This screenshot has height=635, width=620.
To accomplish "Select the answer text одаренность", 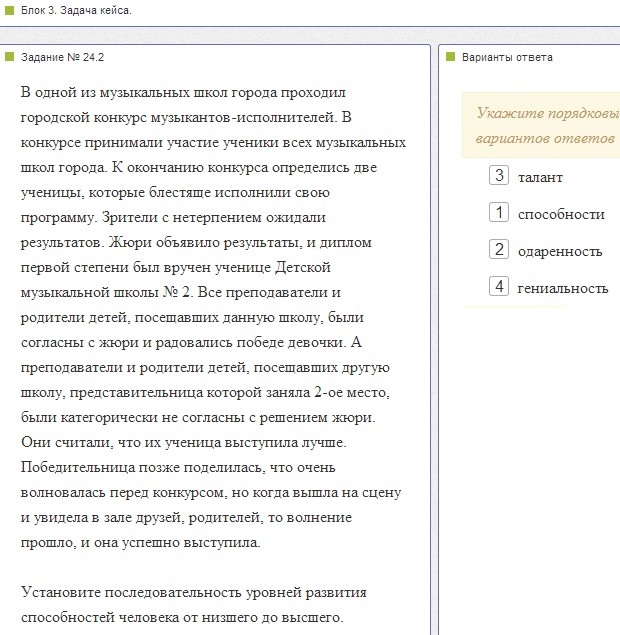I will (560, 251).
